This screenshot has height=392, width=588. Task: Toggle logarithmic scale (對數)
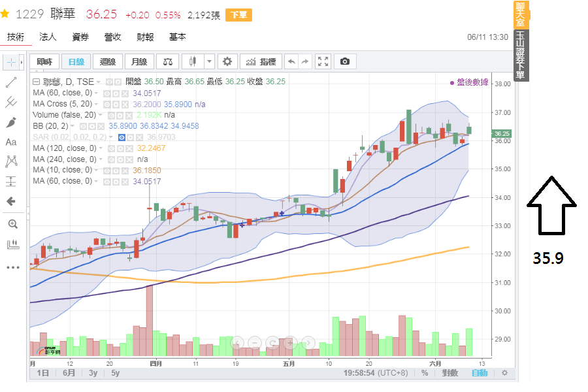[x=449, y=373]
